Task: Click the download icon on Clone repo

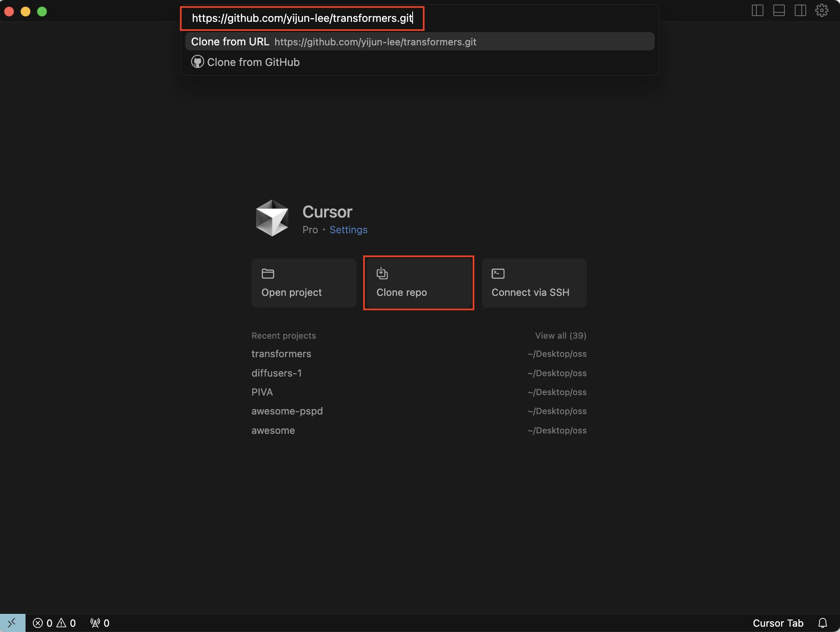Action: click(x=382, y=273)
